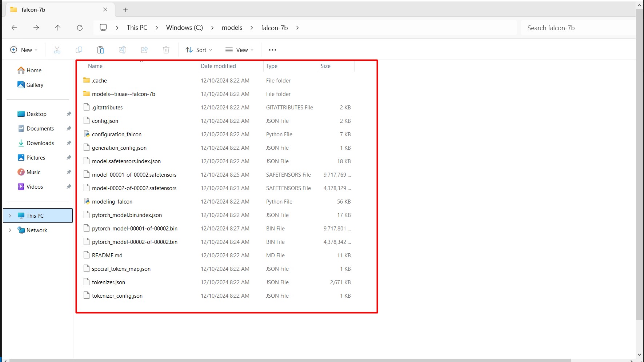Click This PC in the address bar
The width and height of the screenshot is (644, 362).
137,28
